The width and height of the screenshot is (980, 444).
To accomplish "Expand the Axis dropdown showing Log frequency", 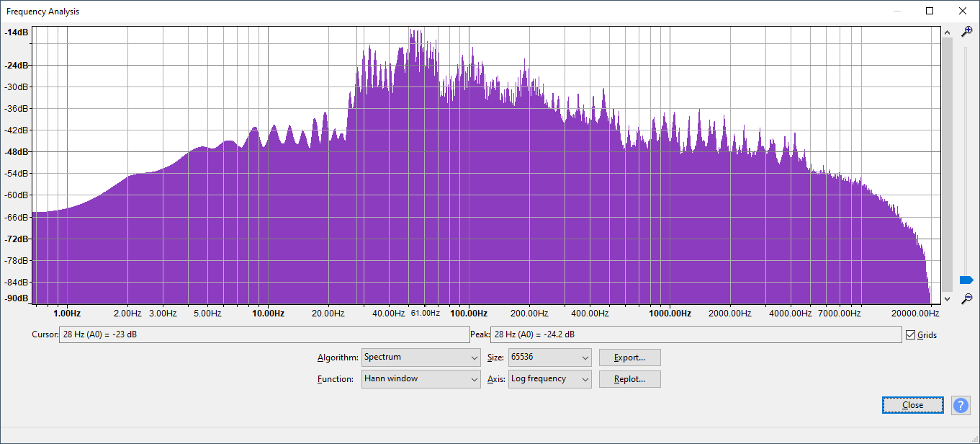I will click(549, 379).
